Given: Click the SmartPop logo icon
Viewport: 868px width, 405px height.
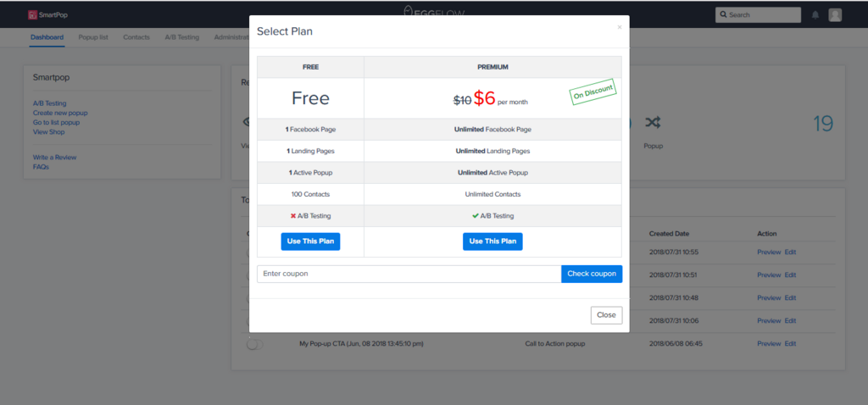Looking at the screenshot, I should 33,15.
